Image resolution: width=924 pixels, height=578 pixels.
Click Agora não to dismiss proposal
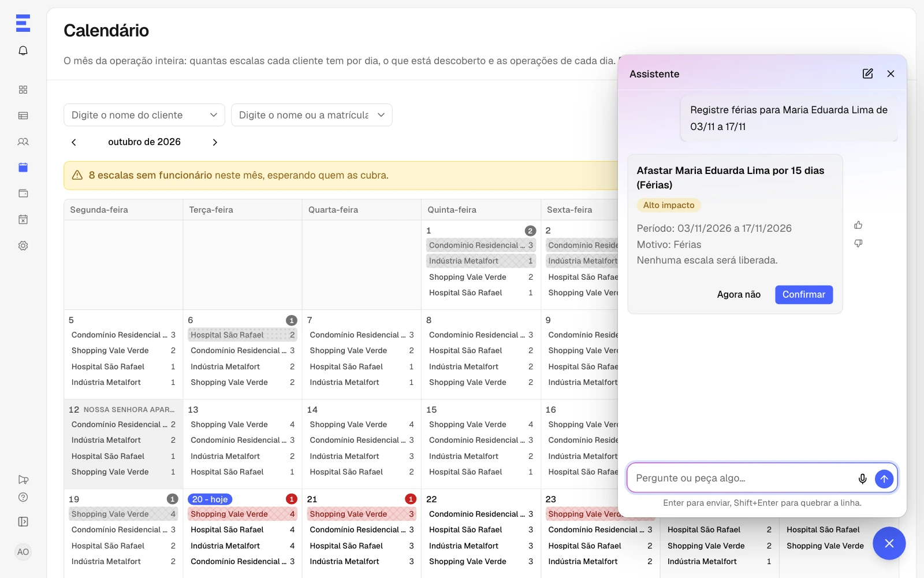click(739, 295)
